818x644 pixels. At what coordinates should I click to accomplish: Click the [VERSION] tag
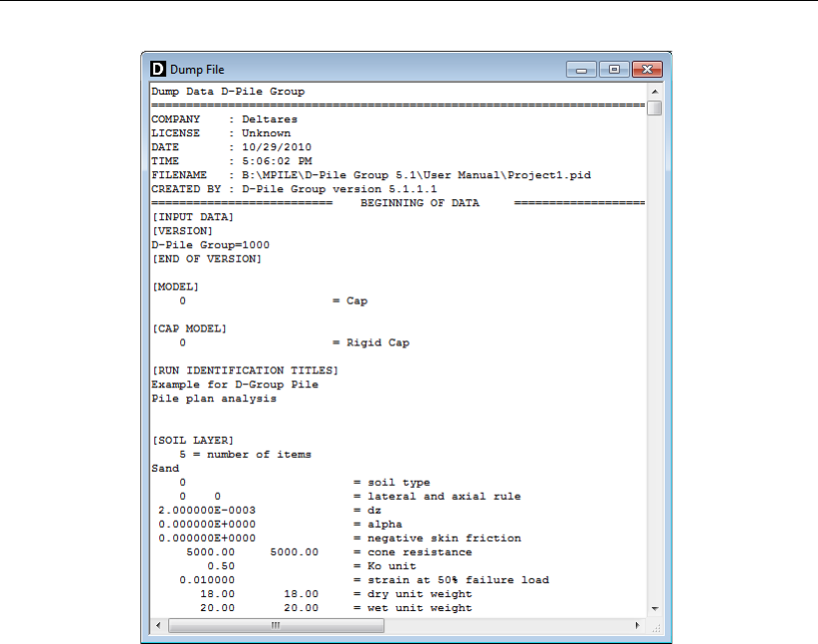click(182, 231)
